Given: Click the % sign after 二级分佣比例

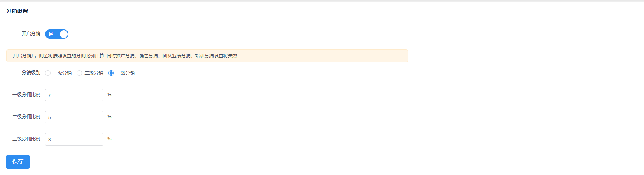Looking at the screenshot, I should [x=109, y=117].
